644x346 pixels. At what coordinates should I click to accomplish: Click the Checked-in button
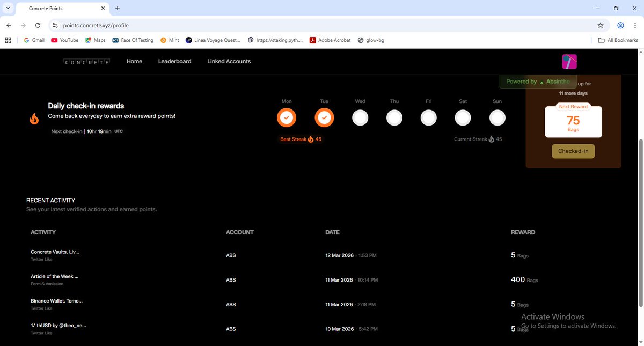[x=573, y=151]
